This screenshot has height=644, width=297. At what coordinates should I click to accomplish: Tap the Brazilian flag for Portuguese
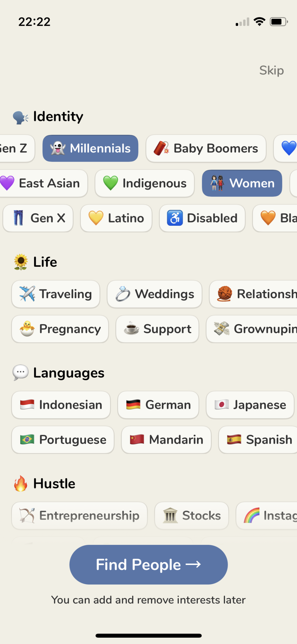coord(27,439)
